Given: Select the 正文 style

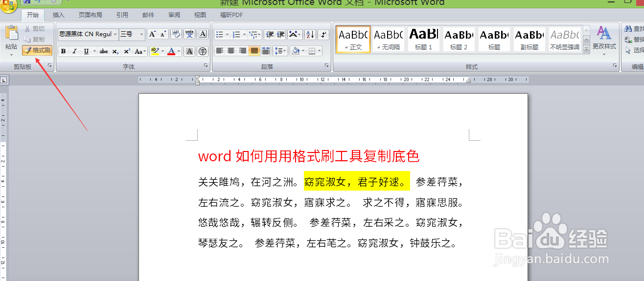Looking at the screenshot, I should 353,39.
